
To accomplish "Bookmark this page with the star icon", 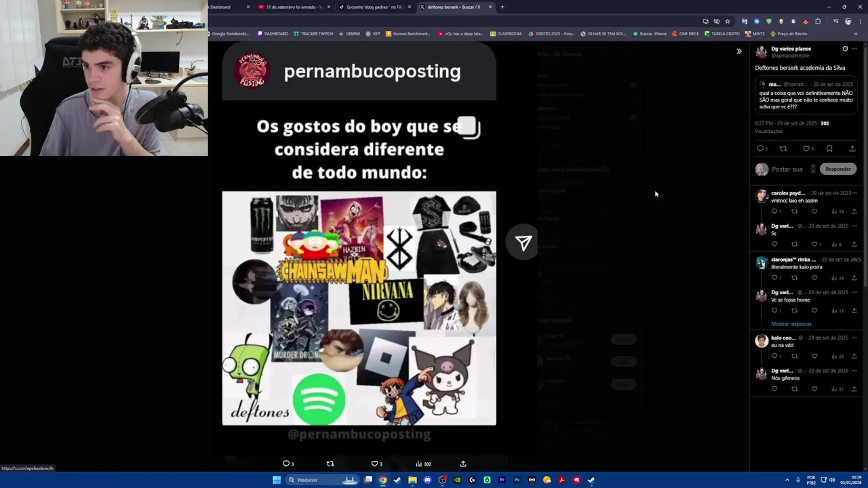I will (728, 21).
